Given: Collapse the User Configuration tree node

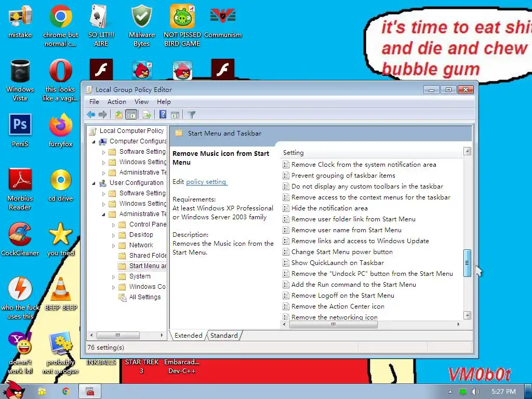Looking at the screenshot, I should pyautogui.click(x=94, y=183).
